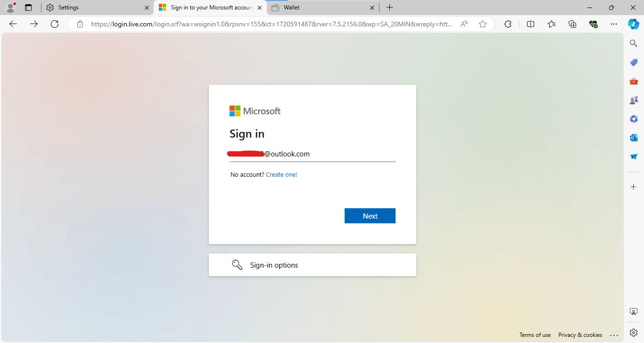Screen dimensions: 644x343
Task: Open sidebar Microsoft 365 icon
Action: pos(634,119)
